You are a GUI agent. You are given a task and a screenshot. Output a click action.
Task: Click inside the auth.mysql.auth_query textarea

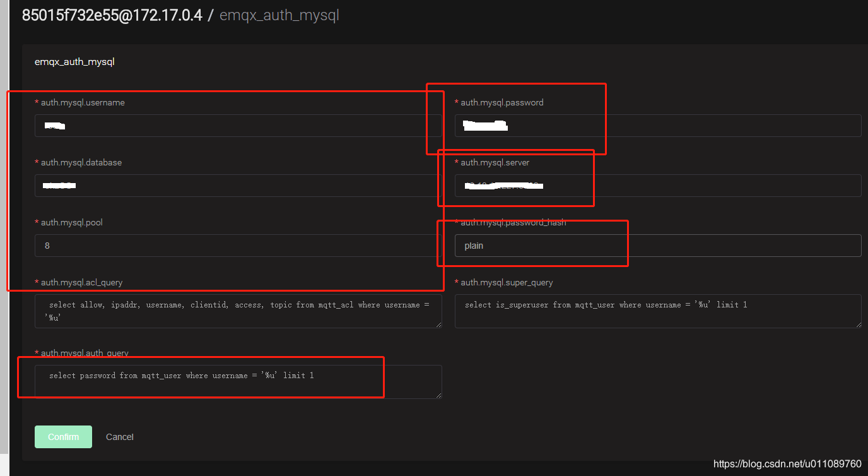(238, 382)
